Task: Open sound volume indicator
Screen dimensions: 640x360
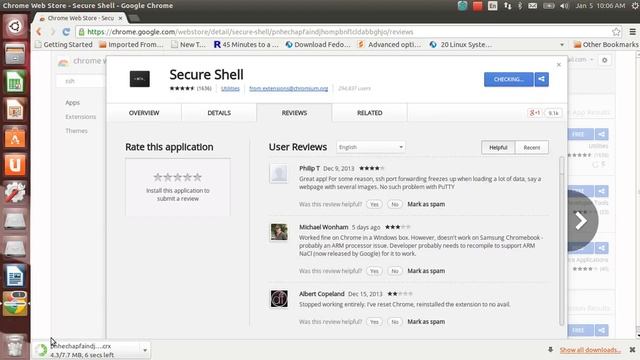Action: (564, 6)
